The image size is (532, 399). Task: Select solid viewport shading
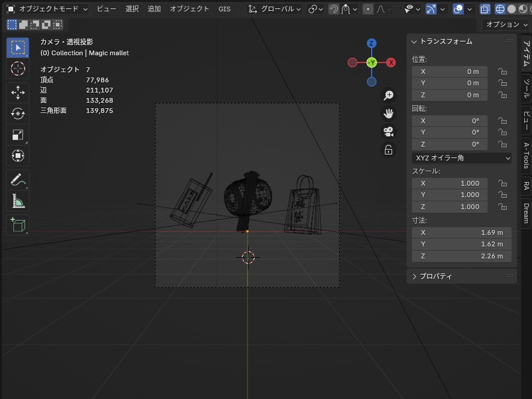pyautogui.click(x=512, y=9)
